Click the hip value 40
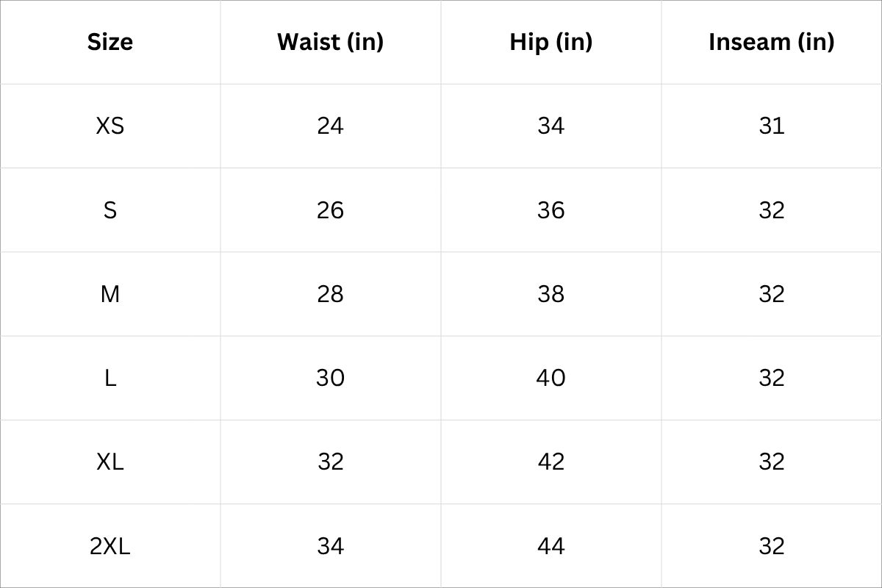 point(551,378)
